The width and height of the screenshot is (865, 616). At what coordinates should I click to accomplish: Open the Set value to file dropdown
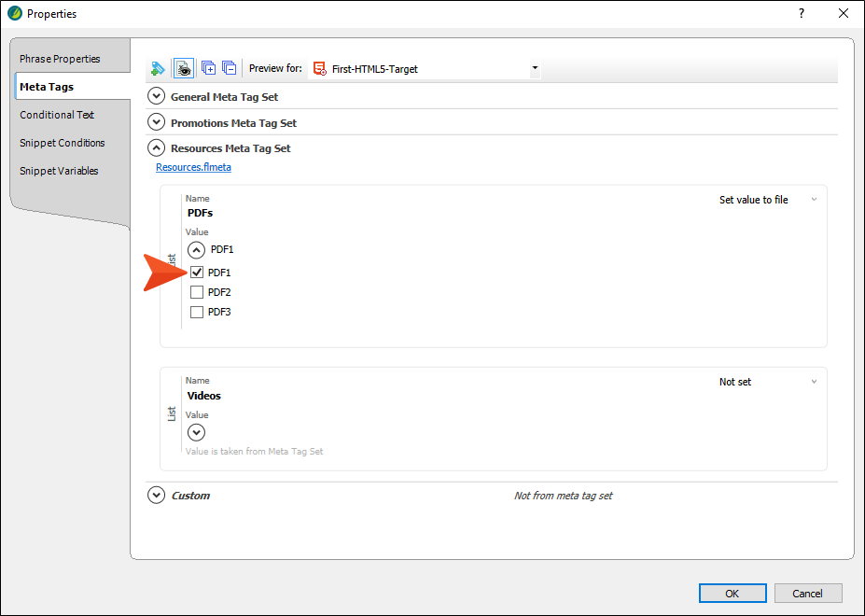tap(768, 200)
